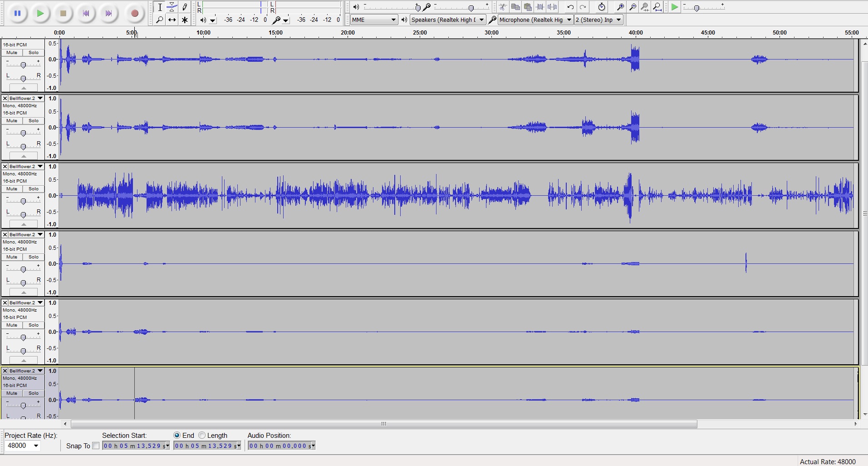Collapse the topmost partially visible track
868x466 pixels.
pyautogui.click(x=24, y=88)
